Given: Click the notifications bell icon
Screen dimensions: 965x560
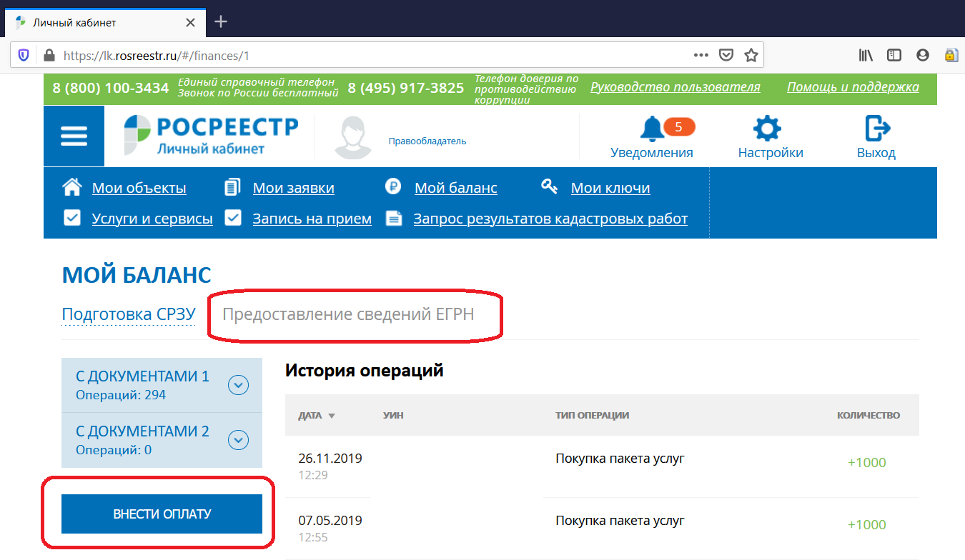Looking at the screenshot, I should point(651,129).
